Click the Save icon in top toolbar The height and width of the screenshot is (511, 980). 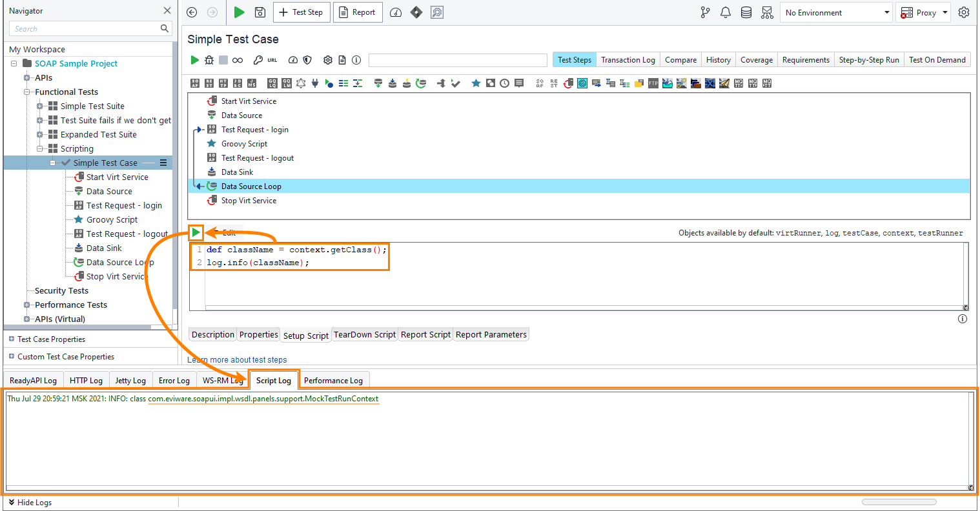[x=260, y=12]
